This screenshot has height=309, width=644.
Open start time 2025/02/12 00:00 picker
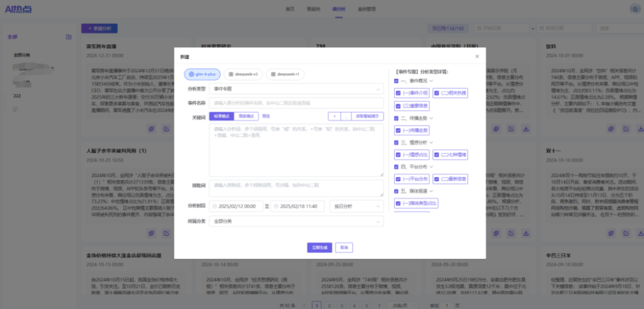pos(236,206)
